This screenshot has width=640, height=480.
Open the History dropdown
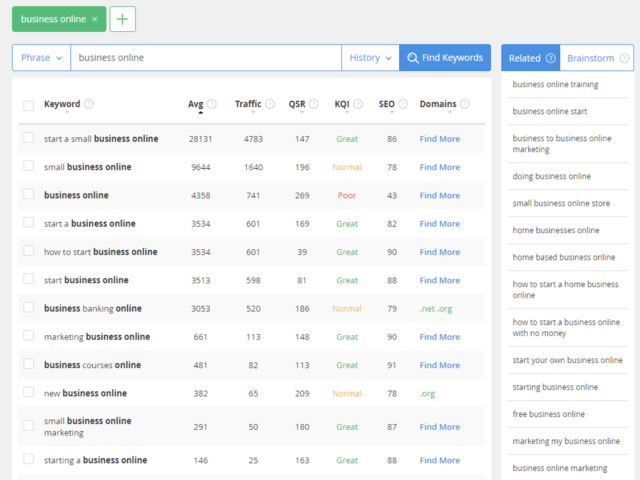click(x=370, y=58)
